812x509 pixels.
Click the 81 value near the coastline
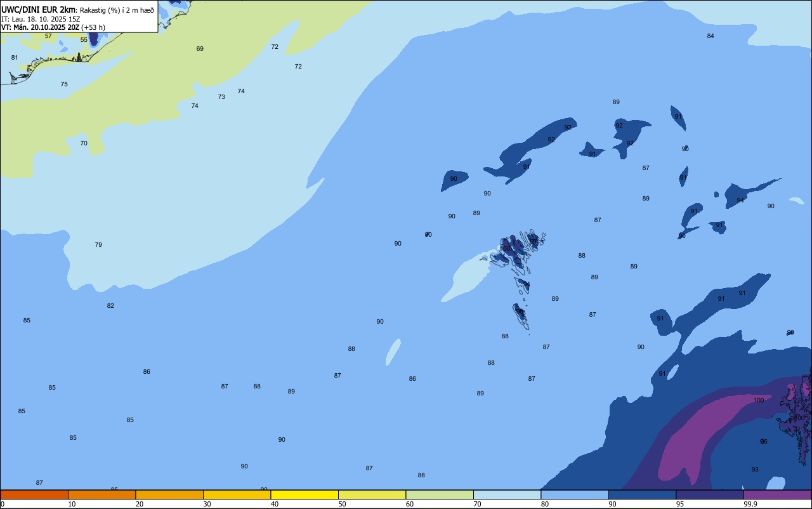[15, 58]
